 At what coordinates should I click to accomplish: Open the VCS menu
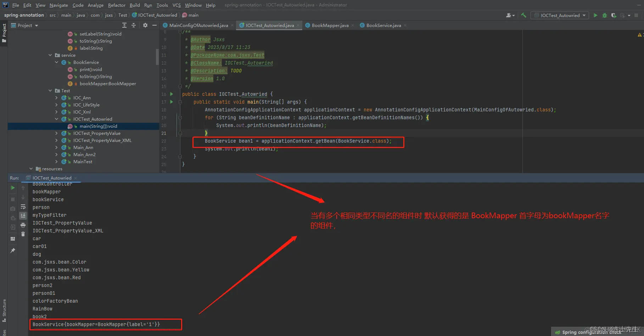(x=177, y=5)
